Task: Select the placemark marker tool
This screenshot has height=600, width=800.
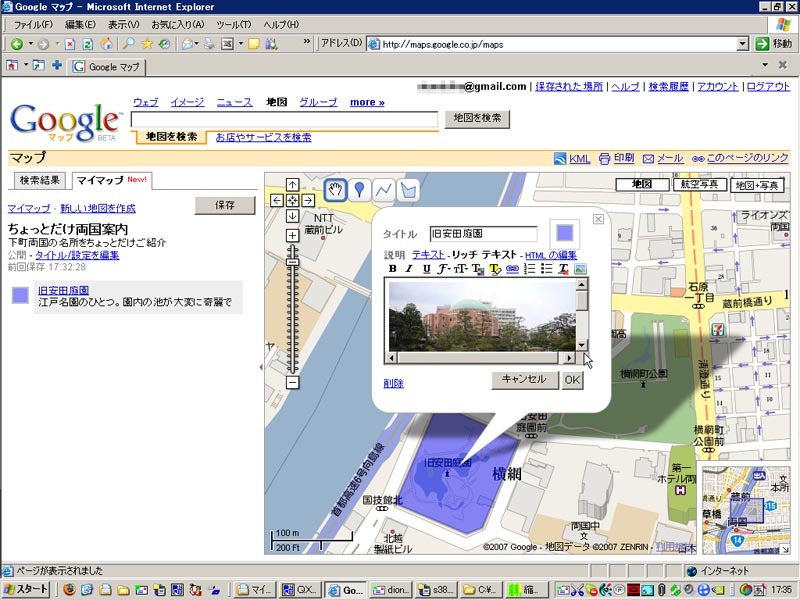Action: pyautogui.click(x=360, y=190)
